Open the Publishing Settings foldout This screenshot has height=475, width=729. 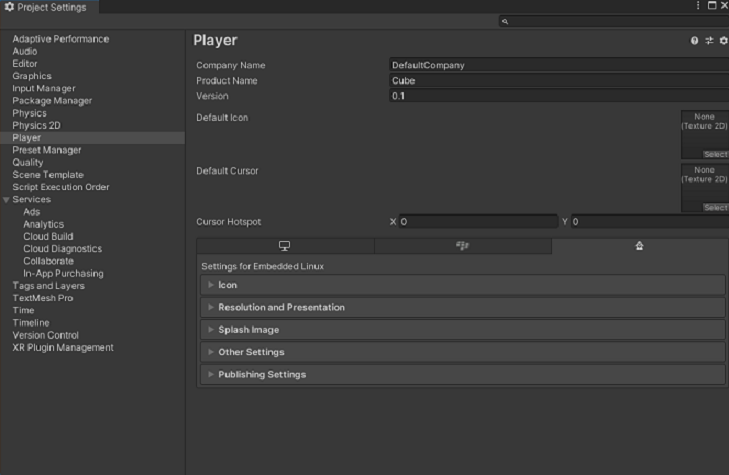pos(262,375)
